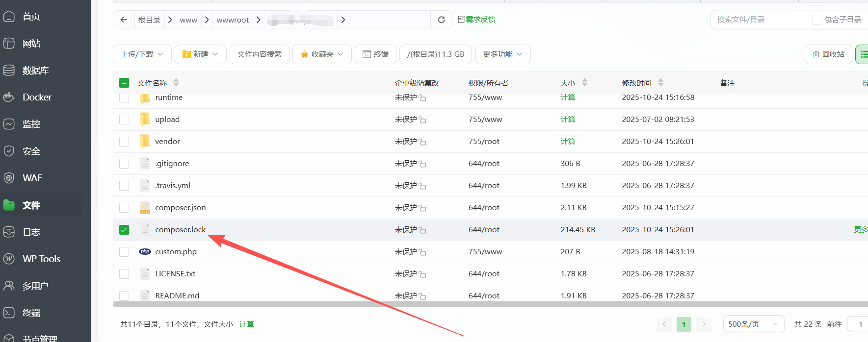
Task: Open the 监控 sidebar item
Action: click(x=31, y=124)
